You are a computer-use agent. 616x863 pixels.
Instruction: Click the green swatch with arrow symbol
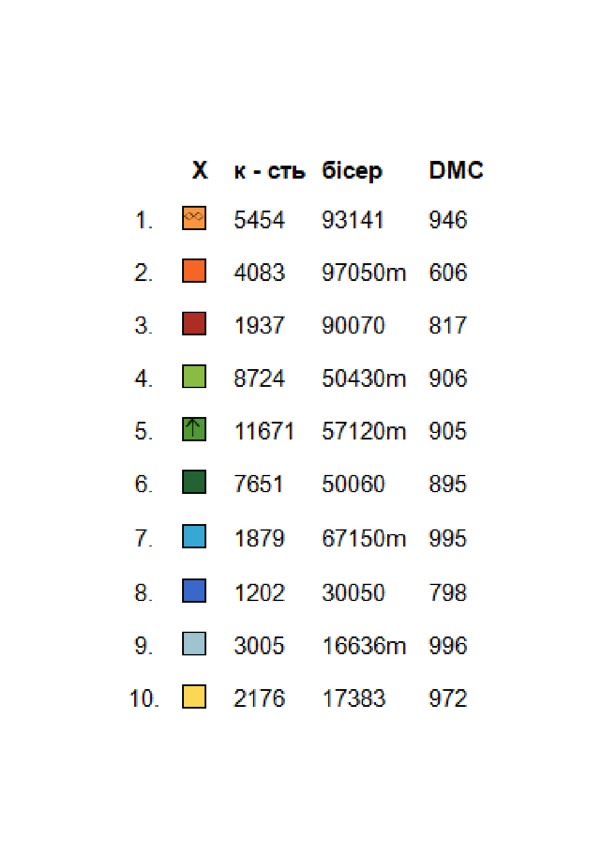tap(194, 429)
